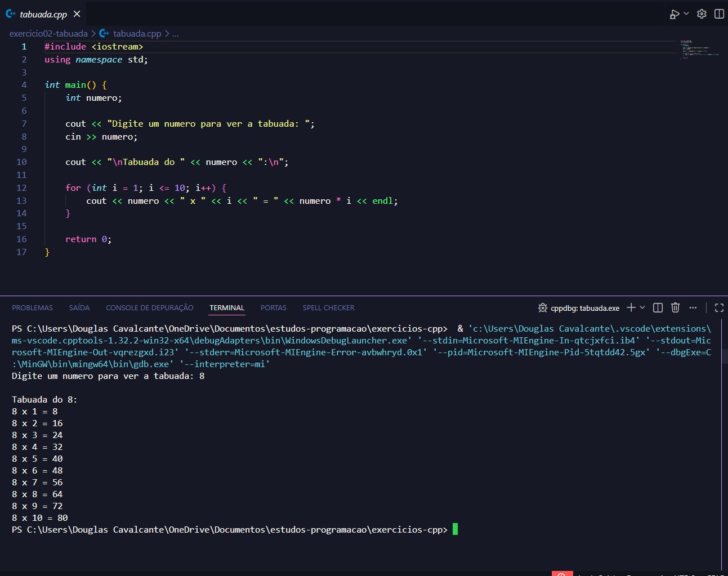
Task: Switch to the SAÍDA panel tab
Action: [x=79, y=308]
